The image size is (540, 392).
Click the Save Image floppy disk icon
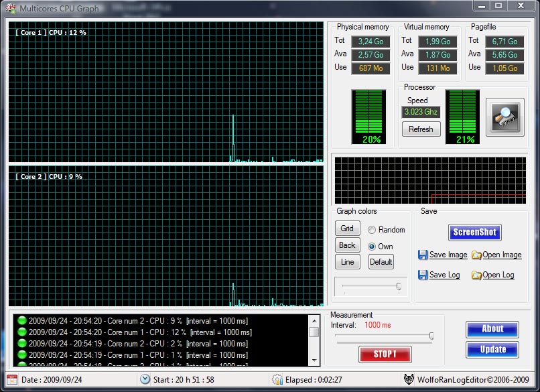coord(423,255)
